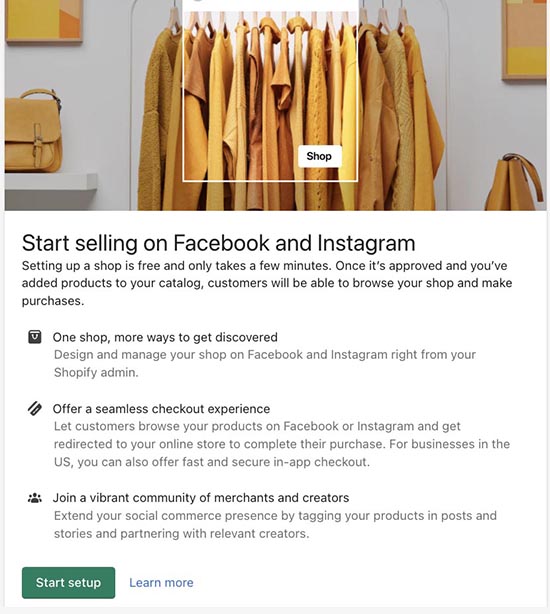This screenshot has height=614, width=550.
Task: Click the shopping bag icon
Action: pos(35,337)
